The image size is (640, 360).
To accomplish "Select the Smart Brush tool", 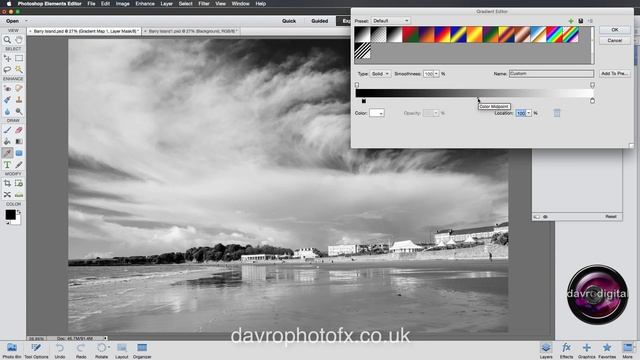I will pos(7,100).
